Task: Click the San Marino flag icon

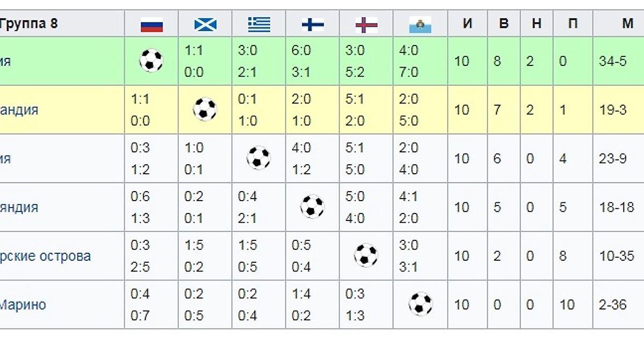Action: tap(420, 24)
